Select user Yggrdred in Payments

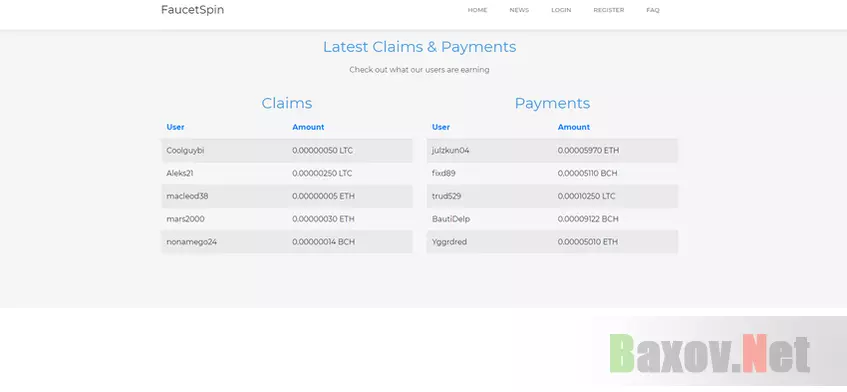[x=449, y=242]
